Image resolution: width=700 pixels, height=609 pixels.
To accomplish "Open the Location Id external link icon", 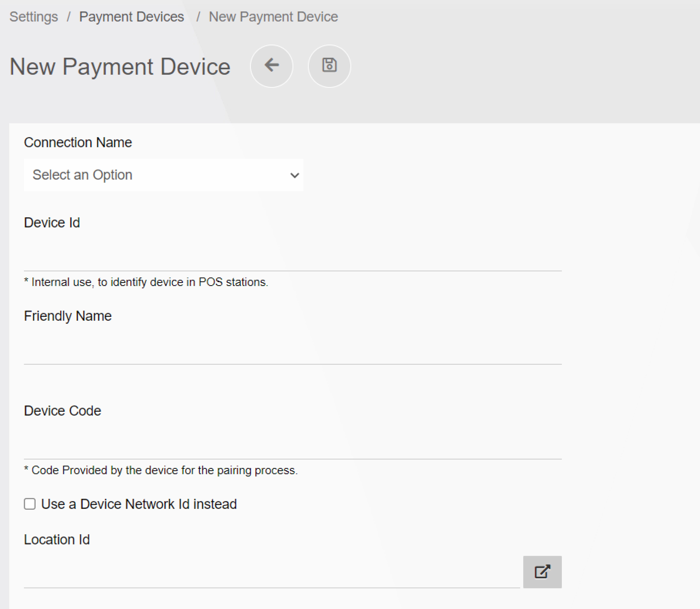I will (542, 572).
